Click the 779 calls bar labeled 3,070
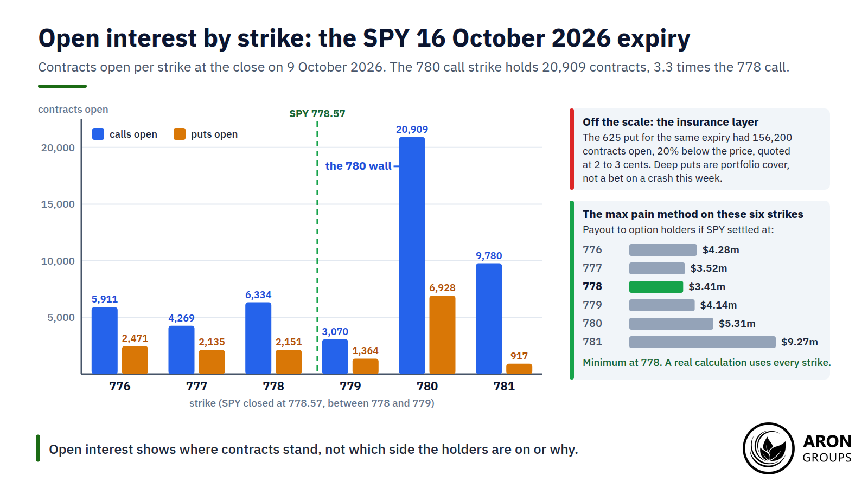 (x=335, y=357)
